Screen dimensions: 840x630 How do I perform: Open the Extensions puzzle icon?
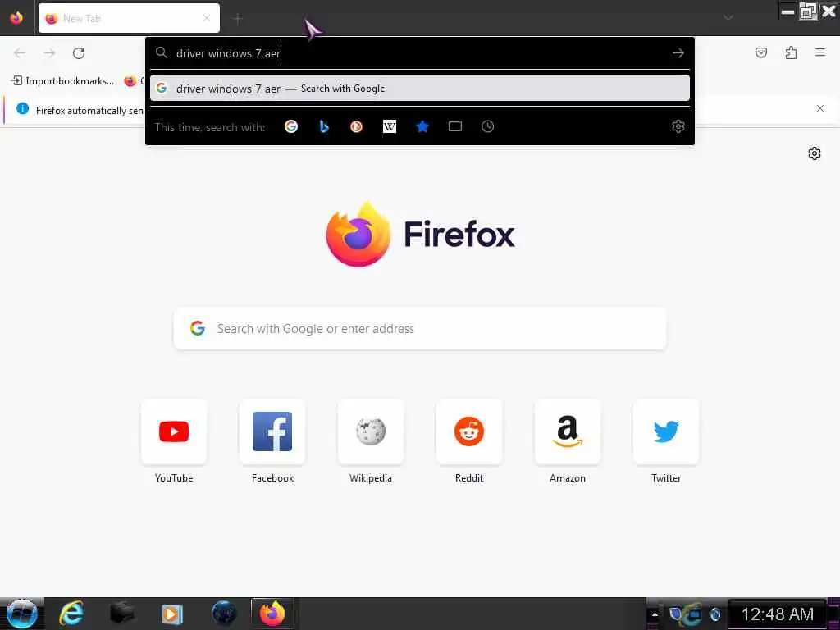791,52
